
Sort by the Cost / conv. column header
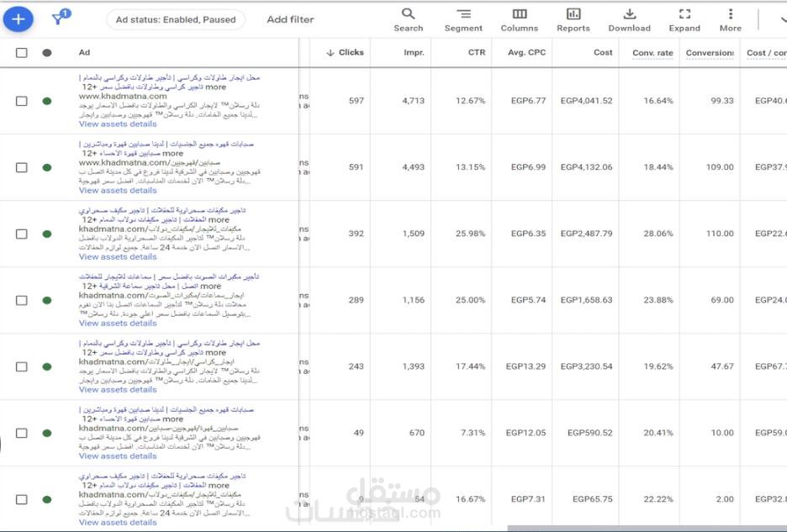click(767, 53)
